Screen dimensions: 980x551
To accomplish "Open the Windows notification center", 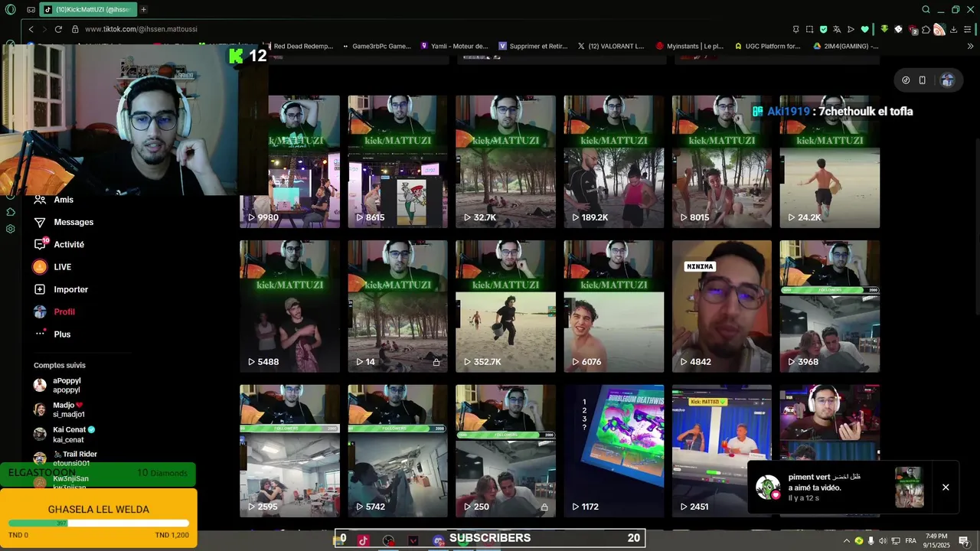I will tap(964, 540).
